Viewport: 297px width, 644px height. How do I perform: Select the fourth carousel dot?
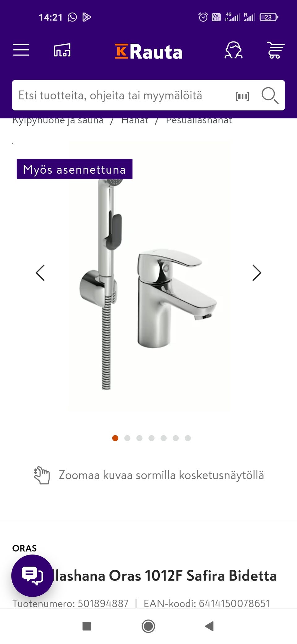[x=151, y=438]
